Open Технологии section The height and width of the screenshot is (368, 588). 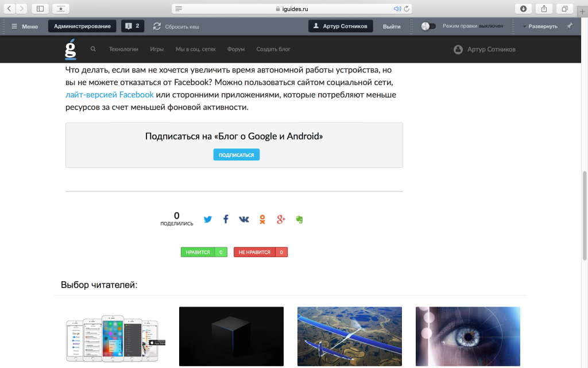click(123, 49)
